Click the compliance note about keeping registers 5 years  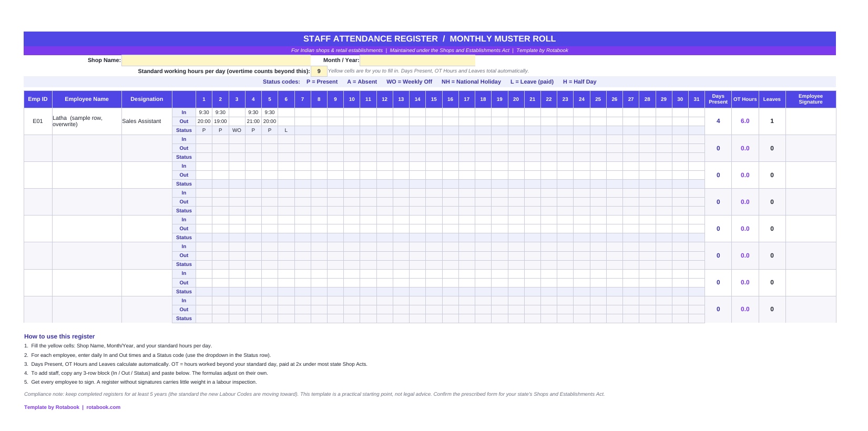point(314,394)
